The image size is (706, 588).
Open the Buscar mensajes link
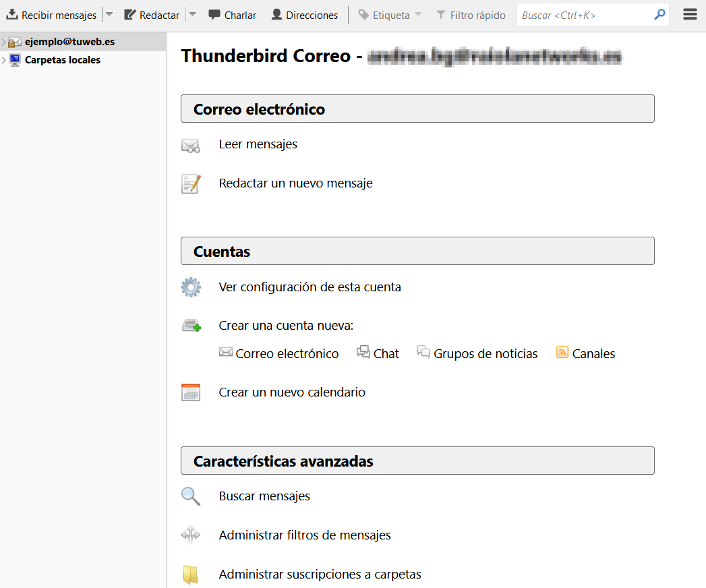click(x=264, y=496)
